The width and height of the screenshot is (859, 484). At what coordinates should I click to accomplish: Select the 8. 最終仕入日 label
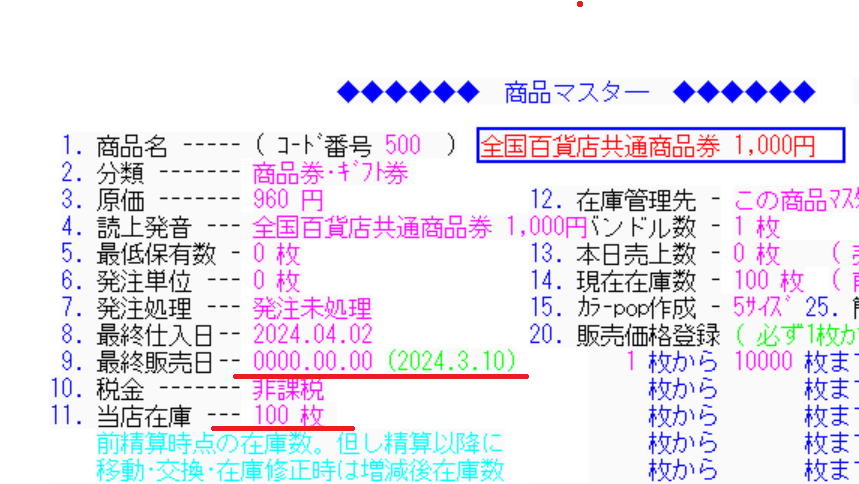(x=138, y=334)
